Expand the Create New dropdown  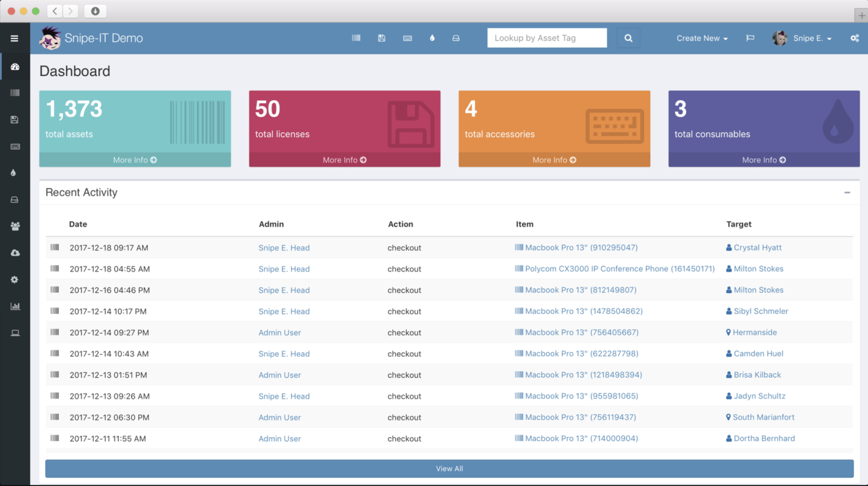tap(702, 38)
